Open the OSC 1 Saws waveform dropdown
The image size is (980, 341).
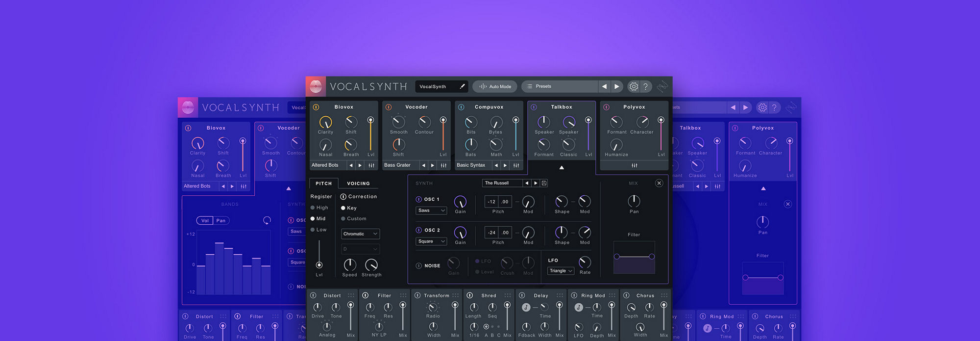point(431,210)
